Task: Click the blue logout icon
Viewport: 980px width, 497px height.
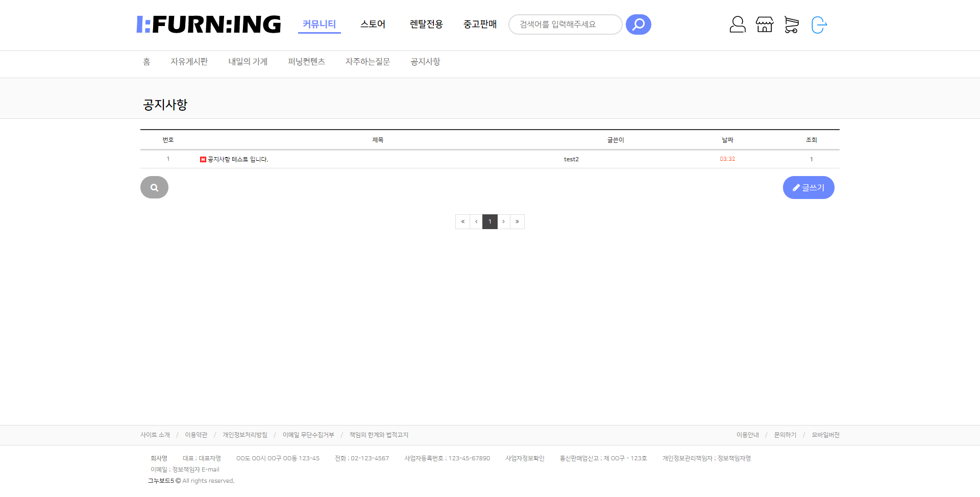Action: [818, 24]
